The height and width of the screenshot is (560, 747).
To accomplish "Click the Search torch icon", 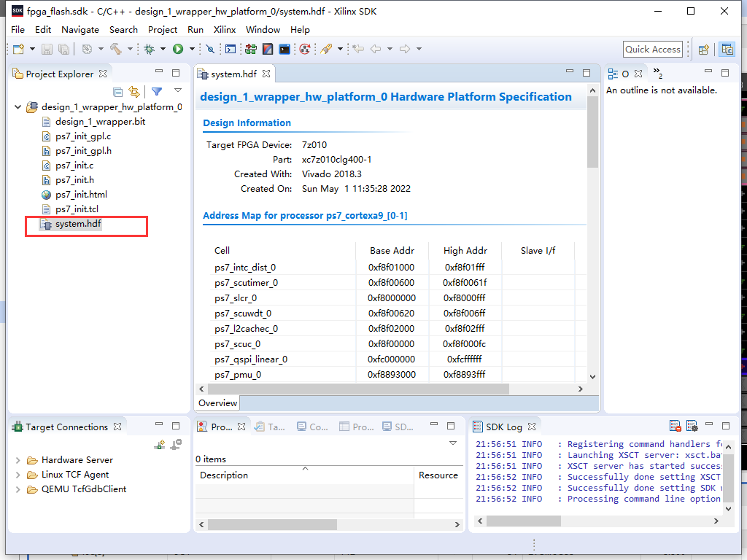I will coord(326,49).
